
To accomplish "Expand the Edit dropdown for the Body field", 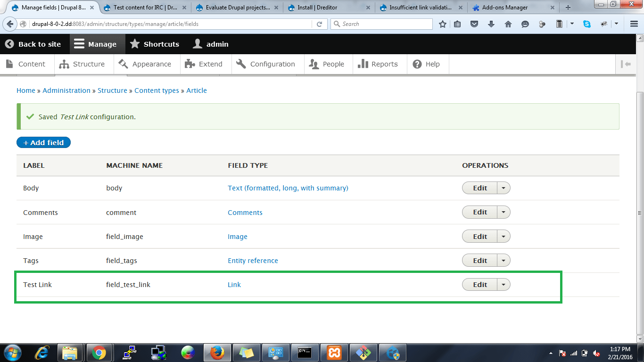I will click(504, 188).
